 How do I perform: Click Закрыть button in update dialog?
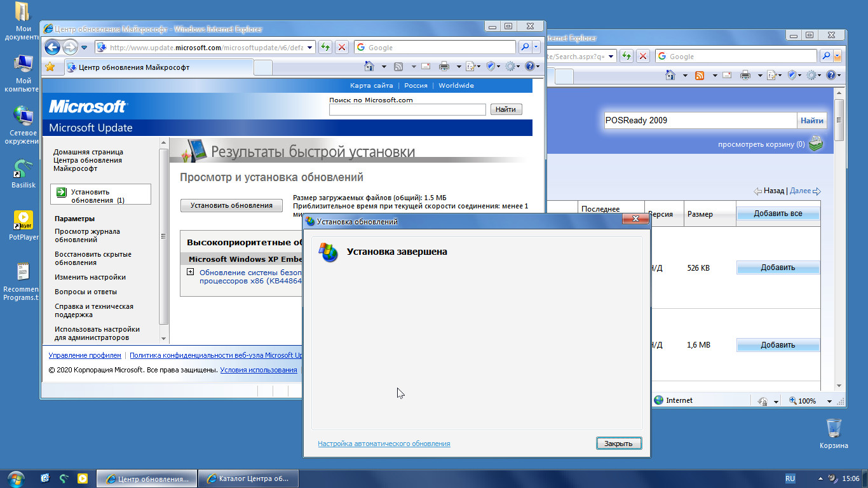coord(619,444)
